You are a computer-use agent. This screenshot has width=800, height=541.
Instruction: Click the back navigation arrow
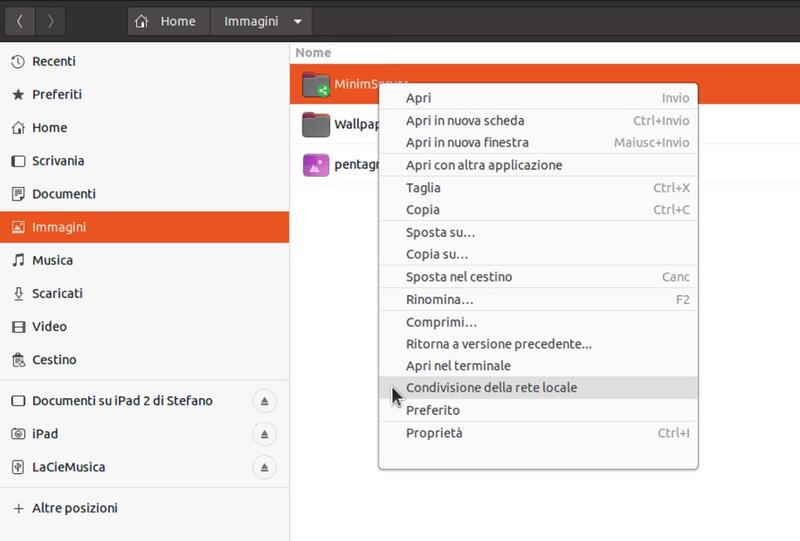pos(19,21)
